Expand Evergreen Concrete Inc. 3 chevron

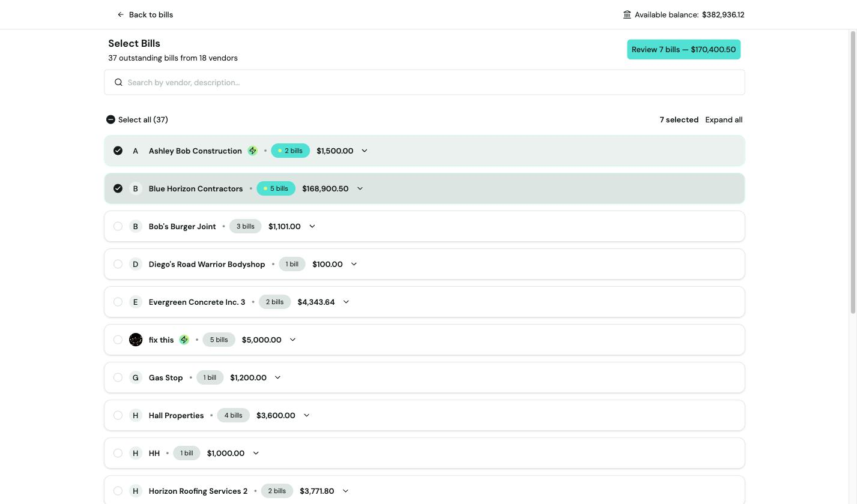[x=346, y=302]
